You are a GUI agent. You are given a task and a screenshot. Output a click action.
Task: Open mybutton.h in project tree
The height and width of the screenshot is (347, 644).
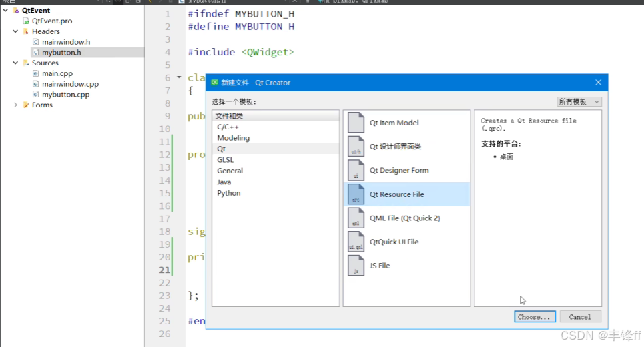click(x=61, y=53)
